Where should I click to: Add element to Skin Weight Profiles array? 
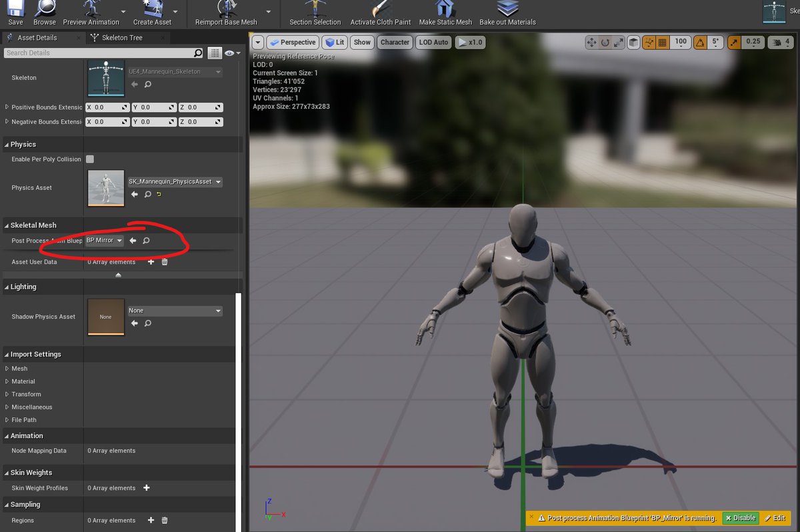(147, 488)
